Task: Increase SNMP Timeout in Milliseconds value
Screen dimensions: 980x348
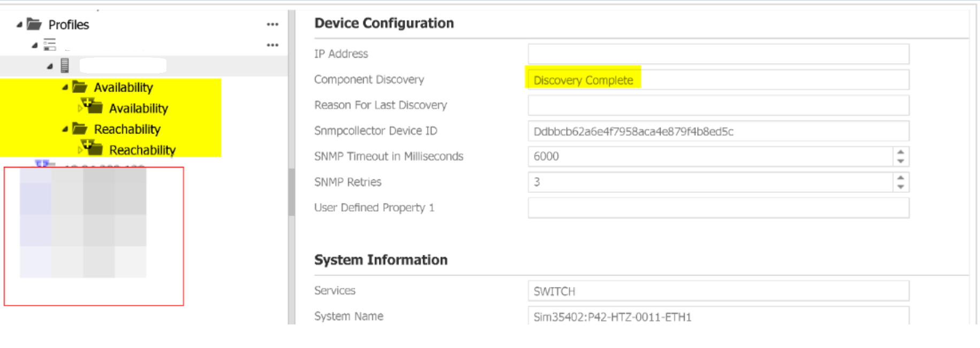Action: pyautogui.click(x=901, y=152)
